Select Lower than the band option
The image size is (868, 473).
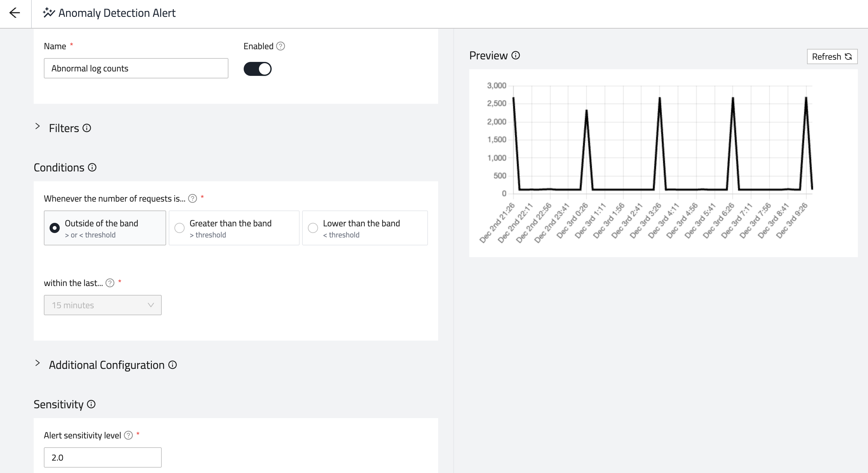(313, 228)
